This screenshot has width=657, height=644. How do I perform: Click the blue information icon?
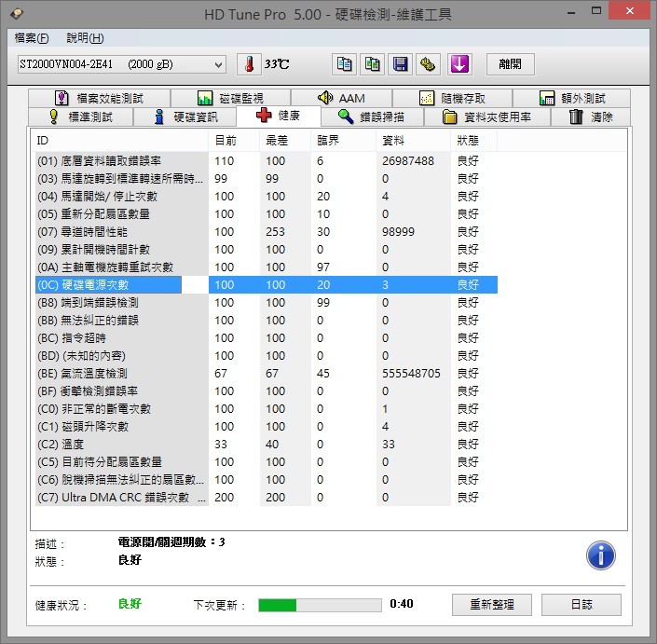pos(601,555)
